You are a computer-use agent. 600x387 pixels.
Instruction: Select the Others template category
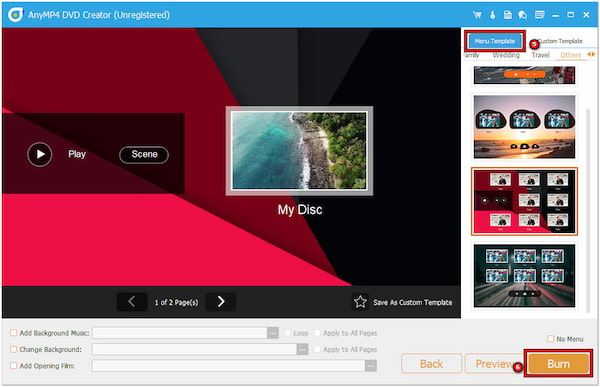pos(571,55)
